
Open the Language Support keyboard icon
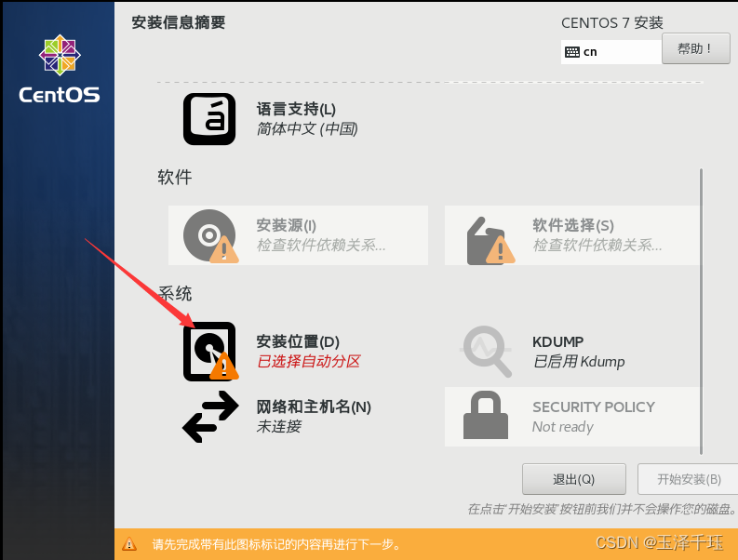tap(209, 119)
